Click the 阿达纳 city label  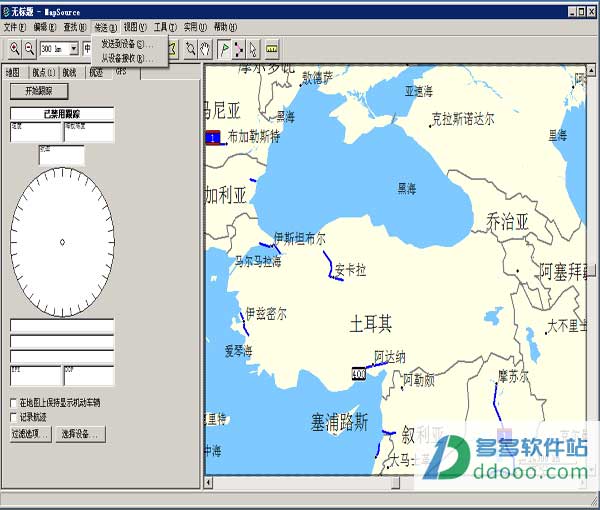click(390, 357)
